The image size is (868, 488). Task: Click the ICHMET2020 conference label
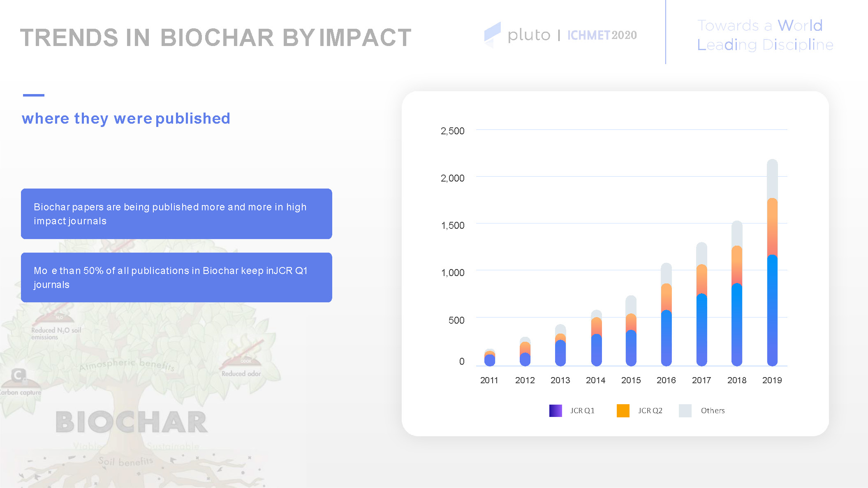pos(602,35)
